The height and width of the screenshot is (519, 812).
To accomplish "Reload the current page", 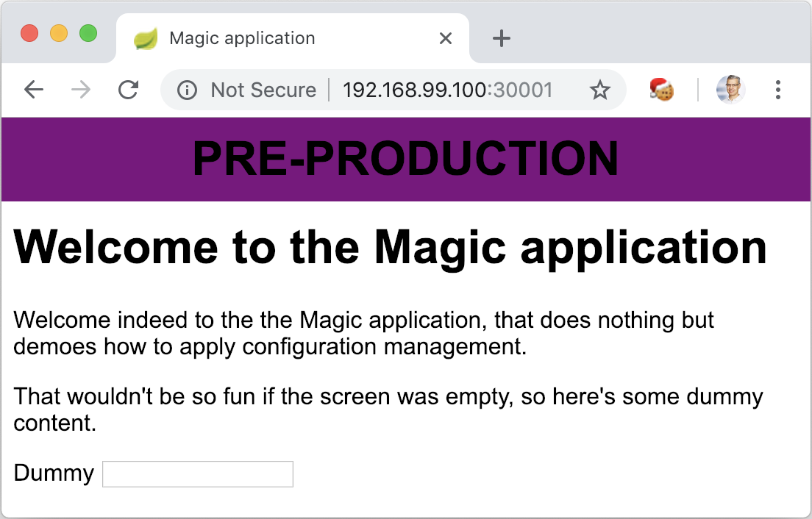I will 129,90.
